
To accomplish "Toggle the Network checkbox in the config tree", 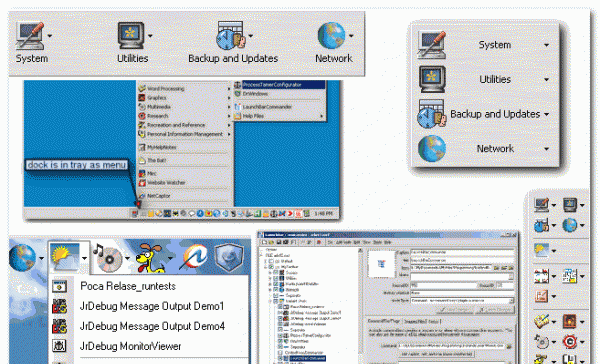I will click(x=276, y=289).
